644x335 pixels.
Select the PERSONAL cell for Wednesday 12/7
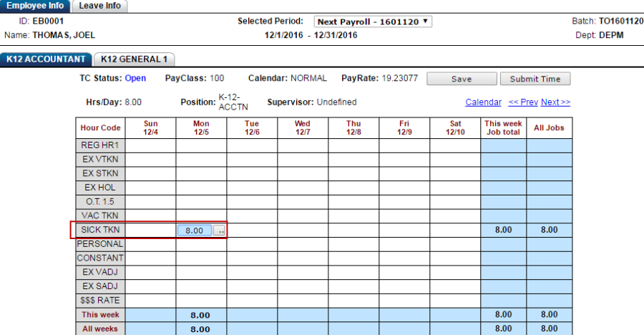(303, 244)
